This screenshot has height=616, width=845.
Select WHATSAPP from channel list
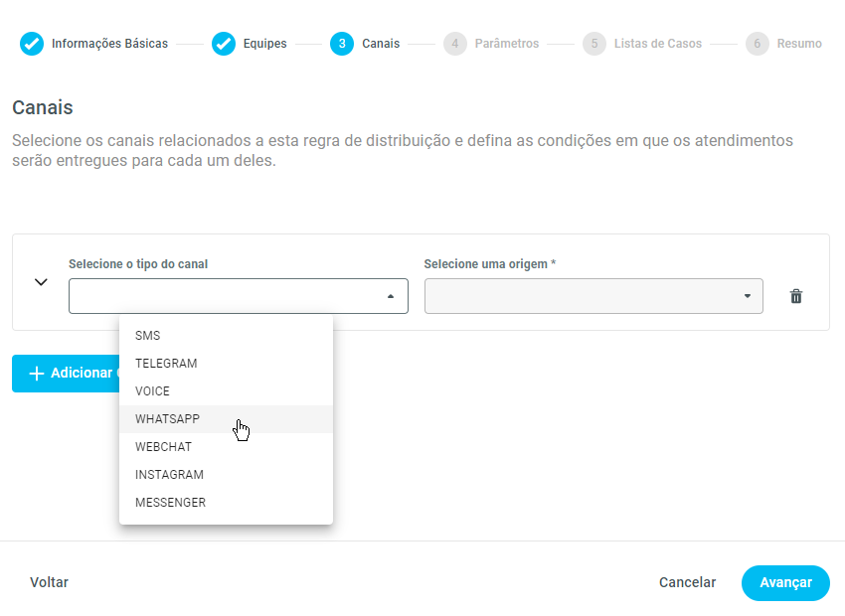[167, 419]
